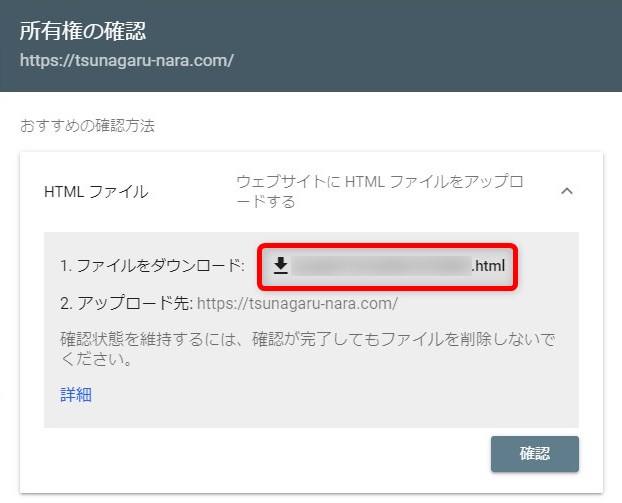Click the HTML ファイル heading
This screenshot has width=622, height=503.
(96, 192)
